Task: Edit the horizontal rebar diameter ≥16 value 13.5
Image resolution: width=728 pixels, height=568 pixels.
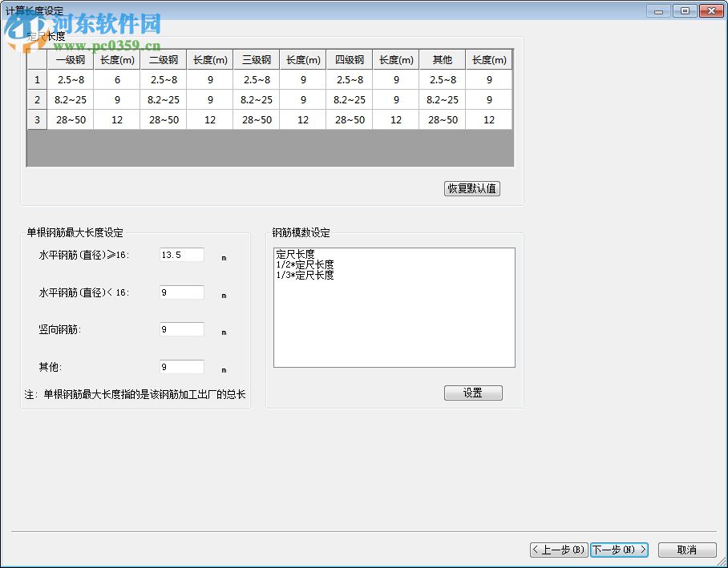Action: 180,255
